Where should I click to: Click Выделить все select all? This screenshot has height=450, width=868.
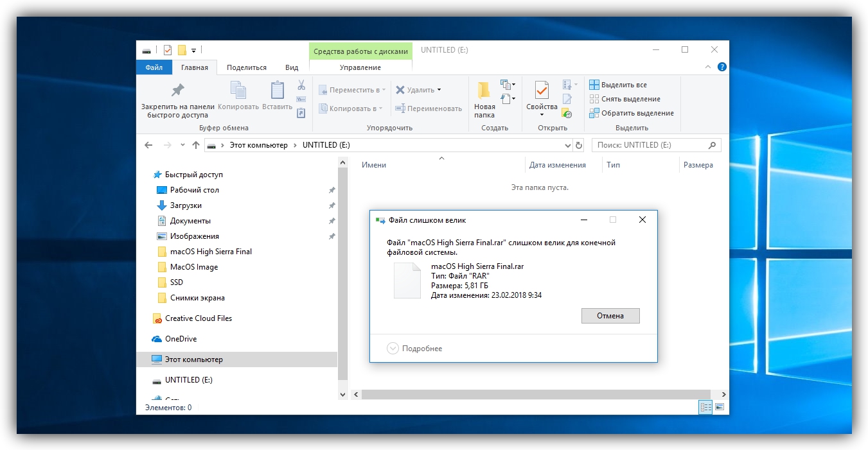618,85
